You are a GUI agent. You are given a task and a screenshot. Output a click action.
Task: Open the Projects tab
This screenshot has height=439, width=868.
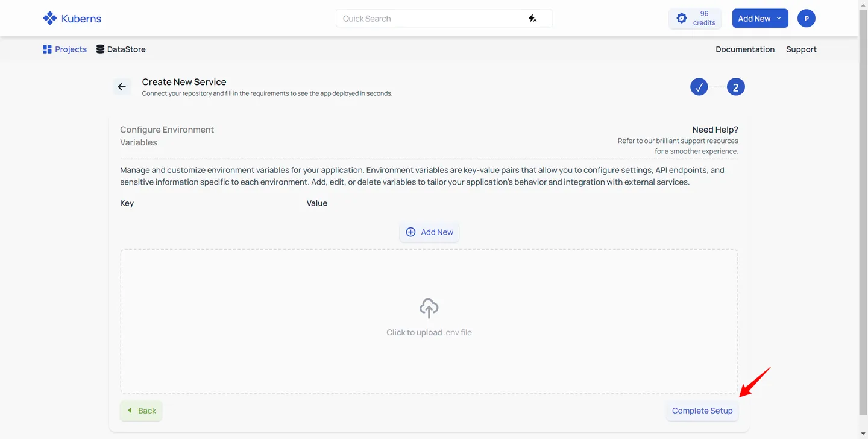[x=64, y=49]
